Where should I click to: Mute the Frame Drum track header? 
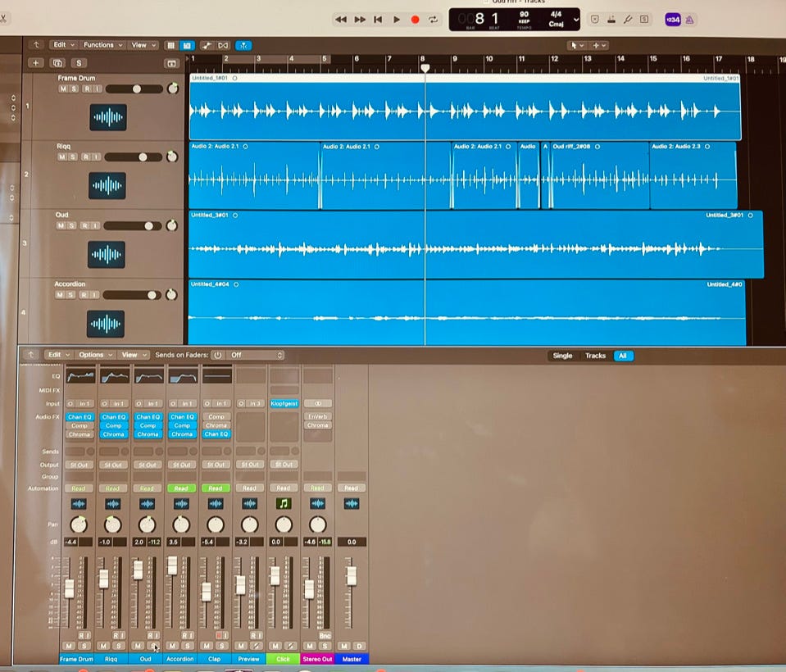pyautogui.click(x=63, y=89)
